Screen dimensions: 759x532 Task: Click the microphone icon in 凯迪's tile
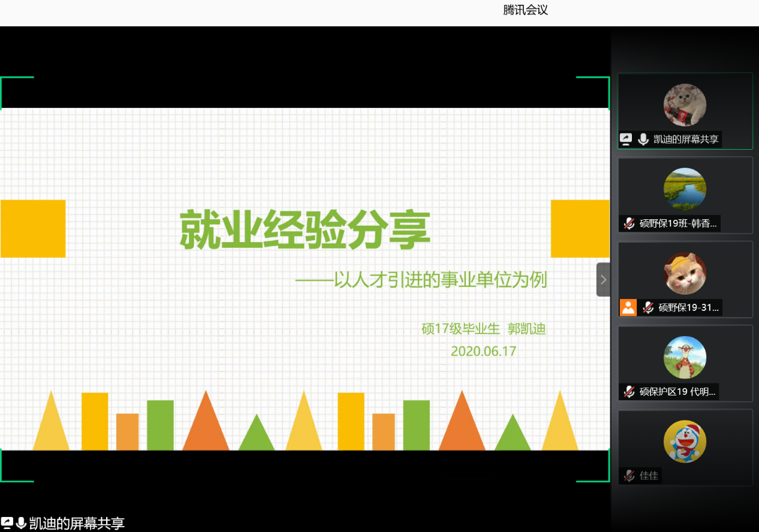point(643,140)
